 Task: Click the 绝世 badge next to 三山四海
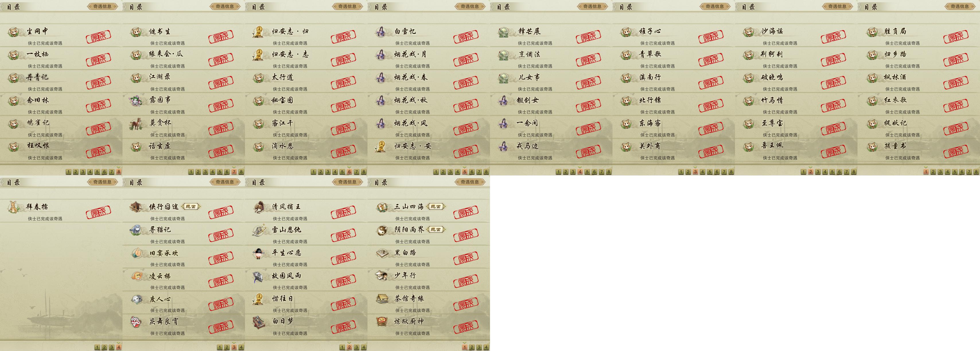pos(436,206)
